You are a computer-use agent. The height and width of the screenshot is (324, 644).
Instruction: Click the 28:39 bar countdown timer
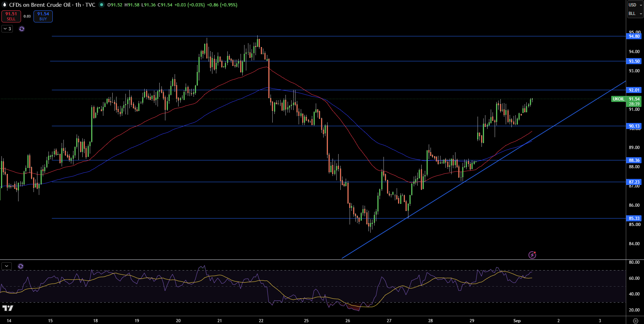634,104
